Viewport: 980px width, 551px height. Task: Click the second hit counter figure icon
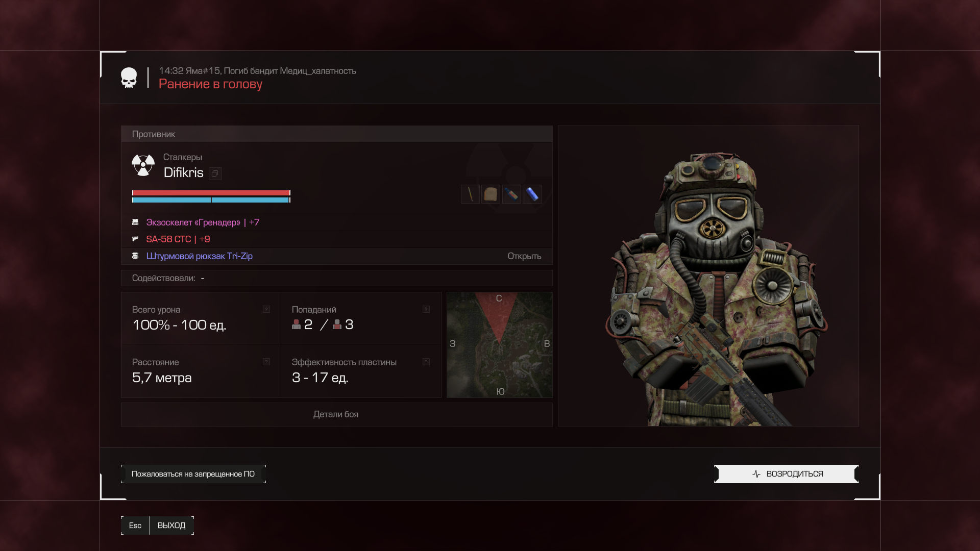pyautogui.click(x=337, y=324)
